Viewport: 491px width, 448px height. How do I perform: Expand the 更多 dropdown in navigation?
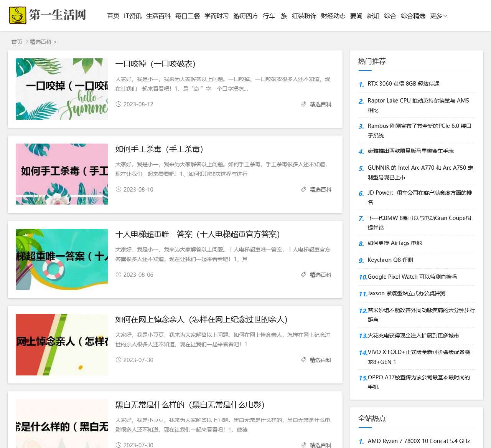coord(438,16)
